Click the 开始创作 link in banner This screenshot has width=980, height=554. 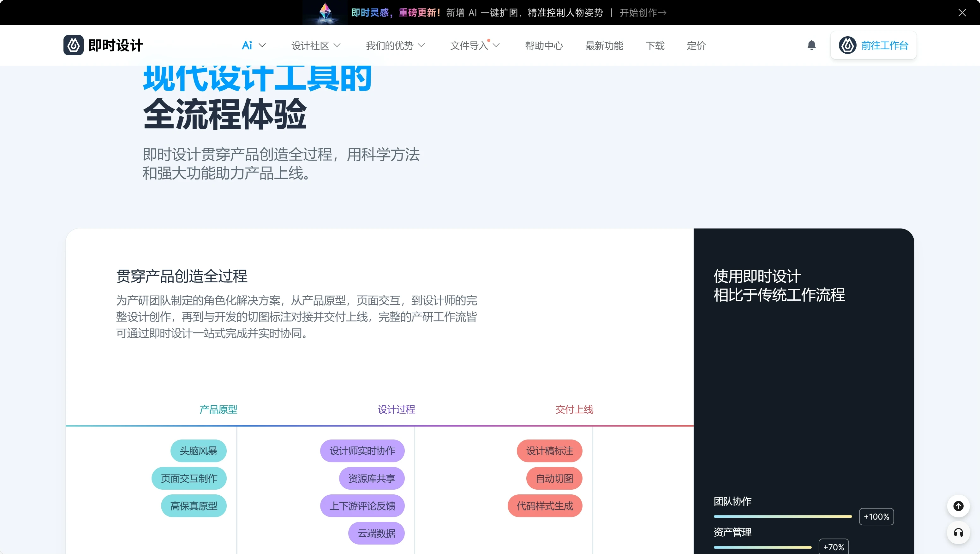pyautogui.click(x=643, y=13)
